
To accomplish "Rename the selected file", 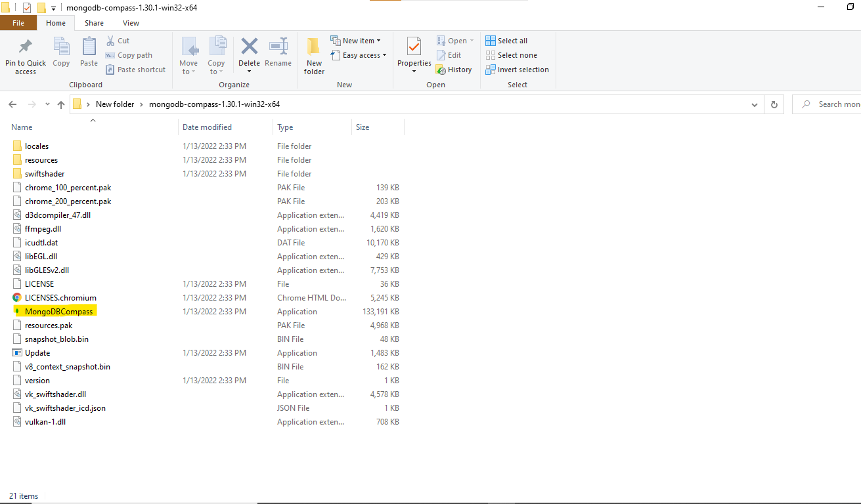I will point(278,52).
